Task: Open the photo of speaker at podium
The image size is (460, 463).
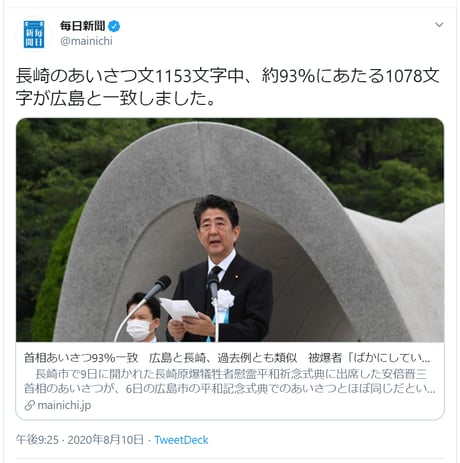Action: tap(230, 230)
